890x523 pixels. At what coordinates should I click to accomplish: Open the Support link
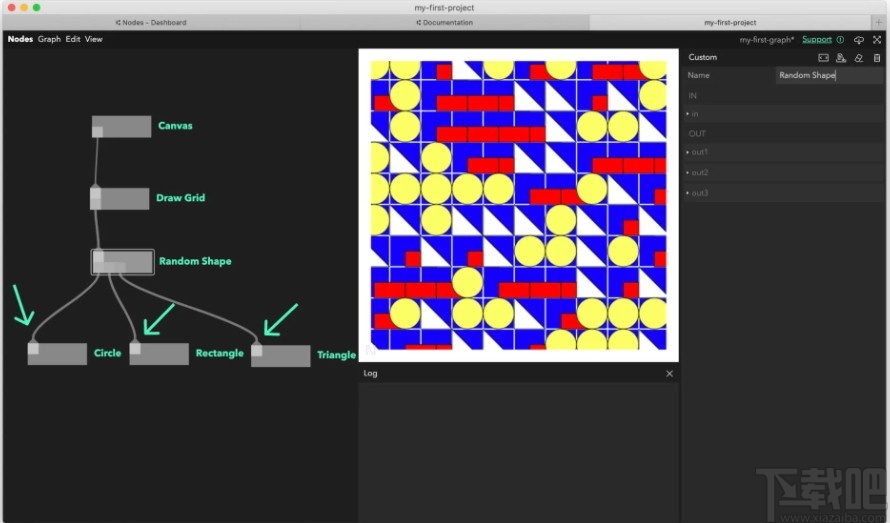pyautogui.click(x=817, y=39)
